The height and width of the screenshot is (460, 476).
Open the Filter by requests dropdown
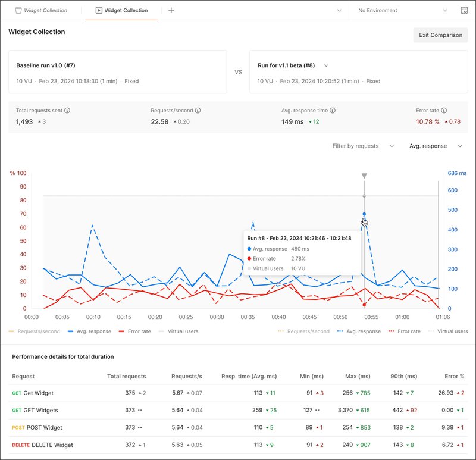point(363,146)
